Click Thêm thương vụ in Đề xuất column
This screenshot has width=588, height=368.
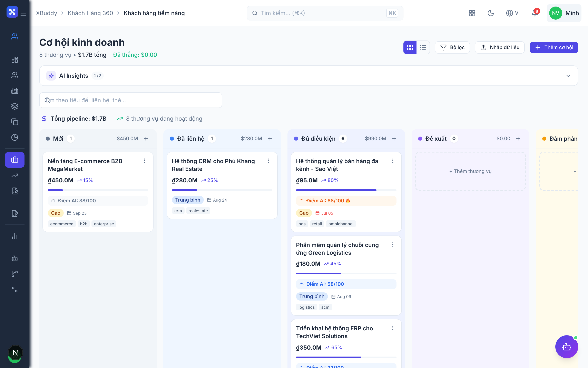click(470, 171)
